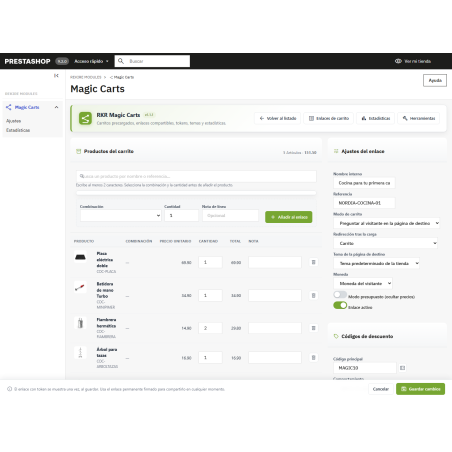This screenshot has width=452, height=452.
Task: Click the Batidora de mano Turbo product name
Action: pos(105,290)
